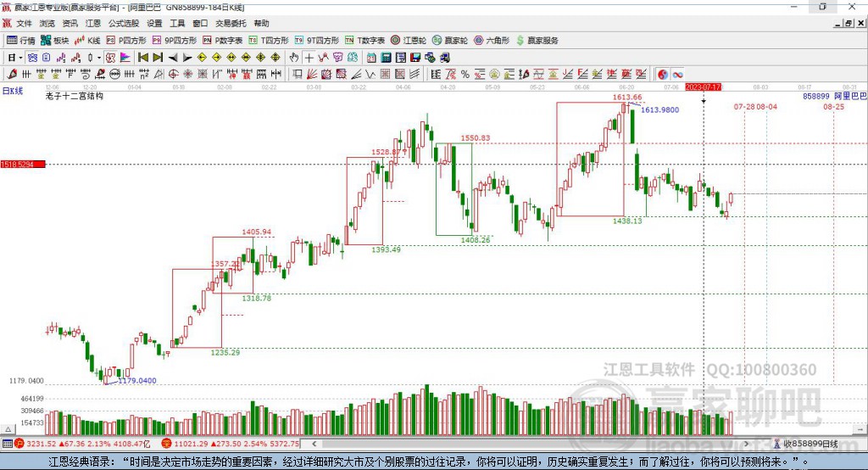Click the circled crosshair target tool icon

(x=173, y=75)
